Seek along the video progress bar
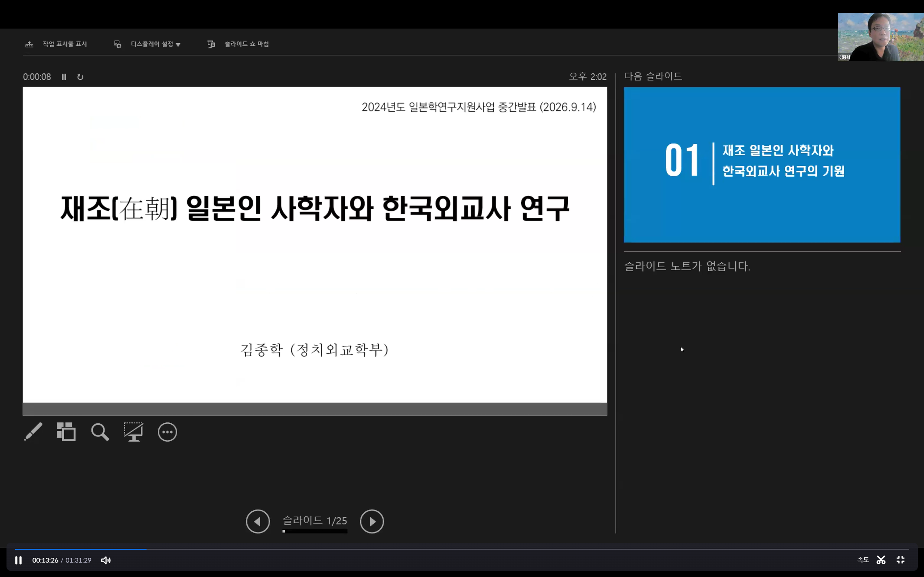 462,549
